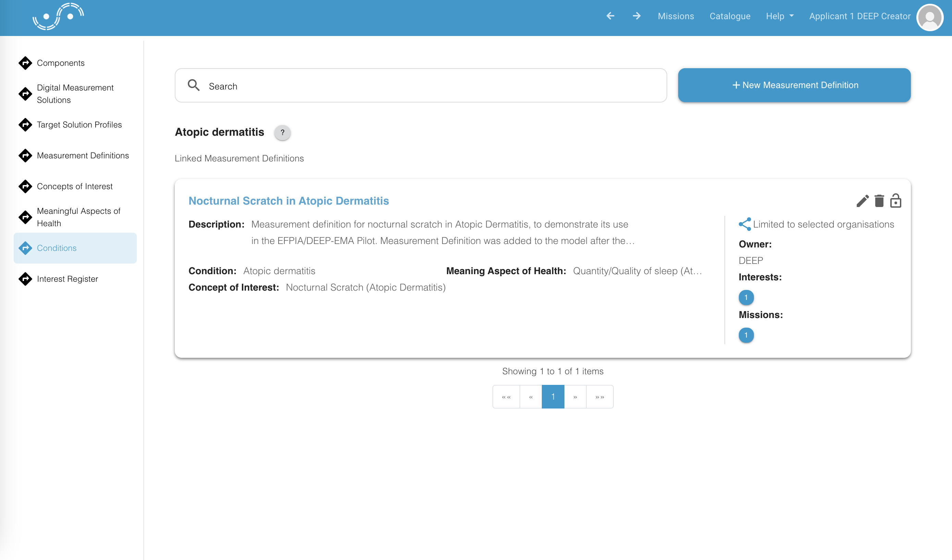This screenshot has width=952, height=560.
Task: Click the 'Showing 1 to 1 of 1 items' text
Action: click(x=553, y=371)
